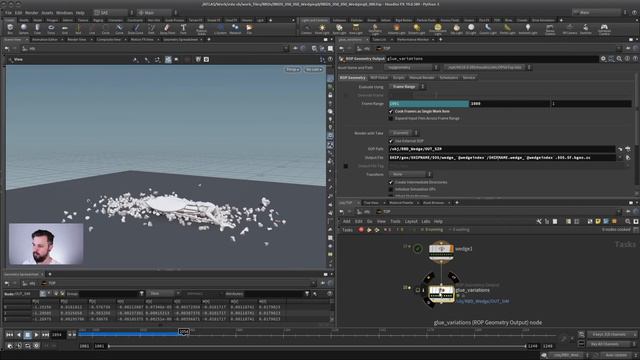Click the red cancel cook button in Tasks bar
The image size is (640, 360).
pos(361,230)
